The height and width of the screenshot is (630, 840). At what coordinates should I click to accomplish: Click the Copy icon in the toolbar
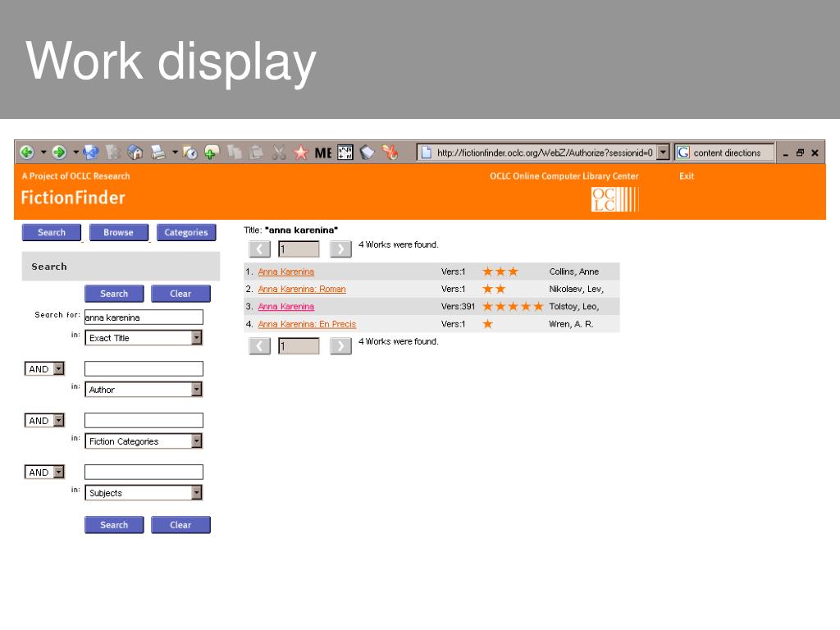pos(235,153)
